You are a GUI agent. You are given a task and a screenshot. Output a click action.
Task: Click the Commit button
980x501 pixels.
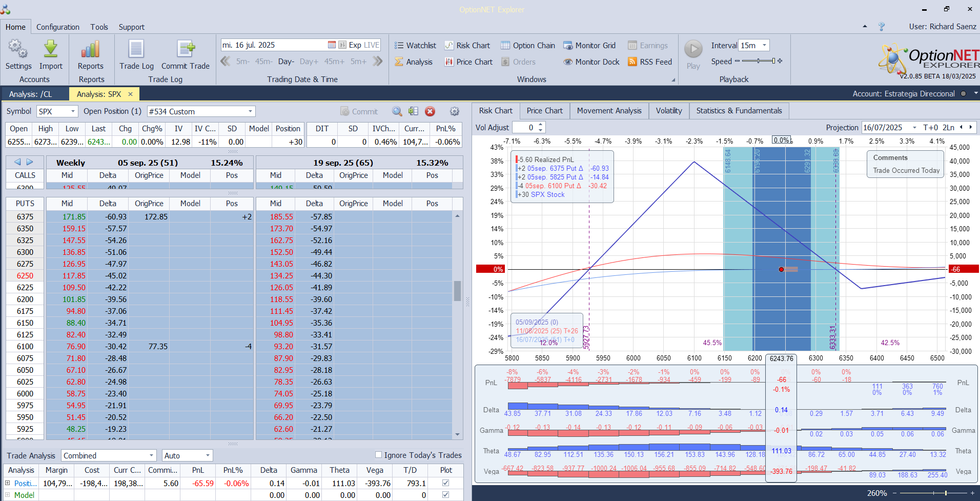click(x=359, y=111)
